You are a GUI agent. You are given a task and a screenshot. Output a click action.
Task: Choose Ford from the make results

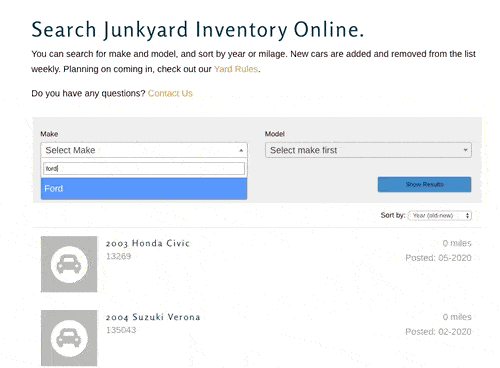(x=144, y=189)
